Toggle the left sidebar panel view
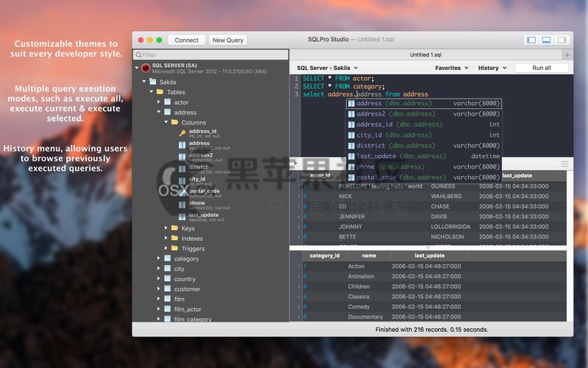This screenshot has height=368, width=588. pos(531,40)
